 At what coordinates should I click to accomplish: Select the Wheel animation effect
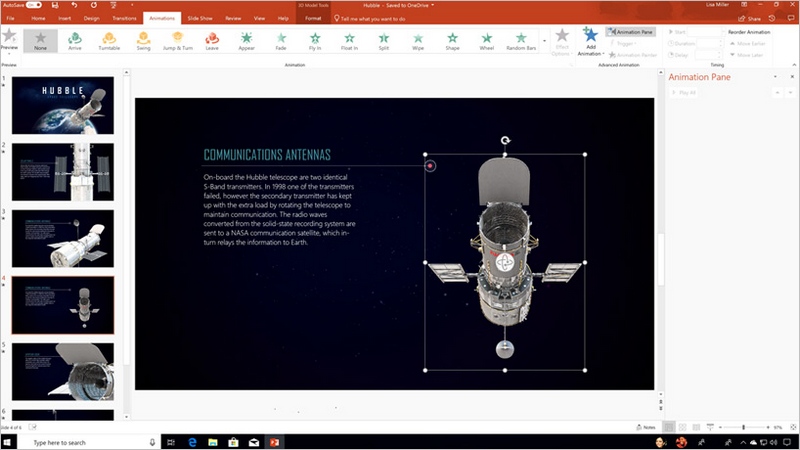tap(487, 40)
